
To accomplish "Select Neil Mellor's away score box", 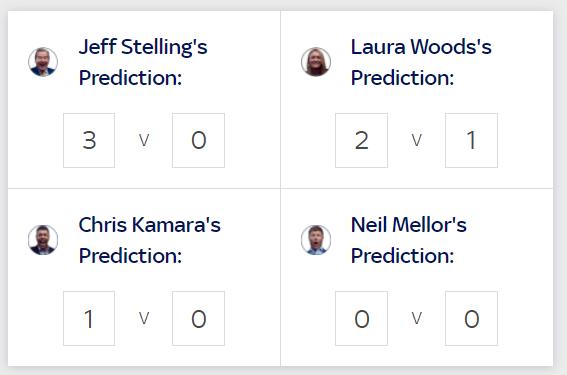I will coord(471,318).
